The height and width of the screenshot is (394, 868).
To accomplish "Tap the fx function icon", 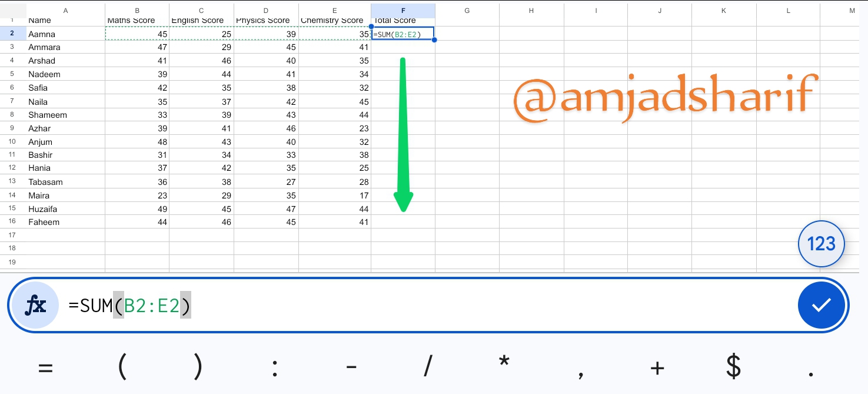I will pos(36,305).
